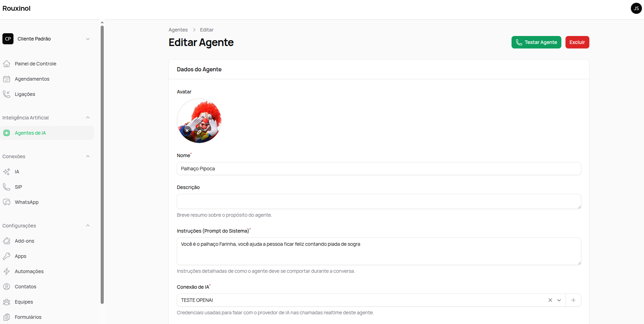
Task: Remove the avatar with the X icon
Action: point(187,130)
